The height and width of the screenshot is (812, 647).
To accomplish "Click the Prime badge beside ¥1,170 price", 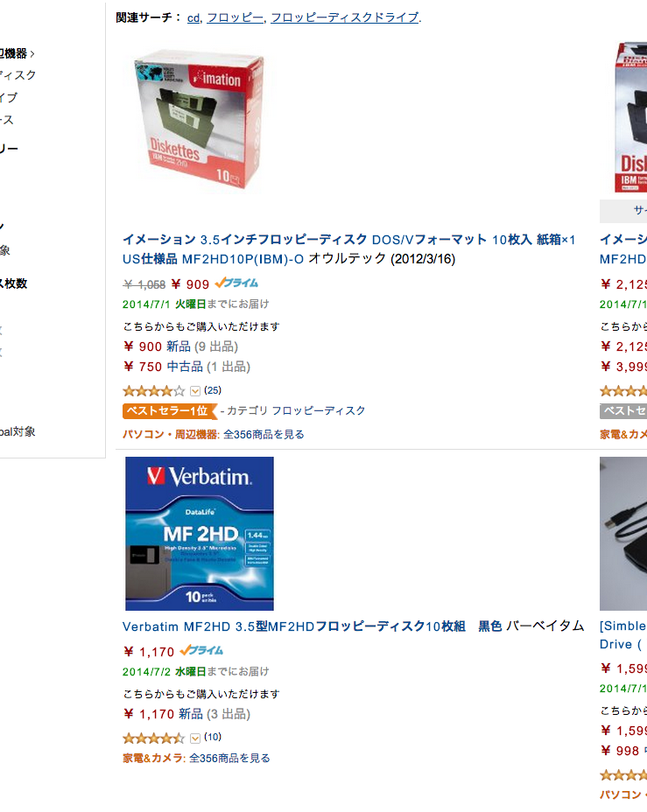I will pyautogui.click(x=201, y=650).
